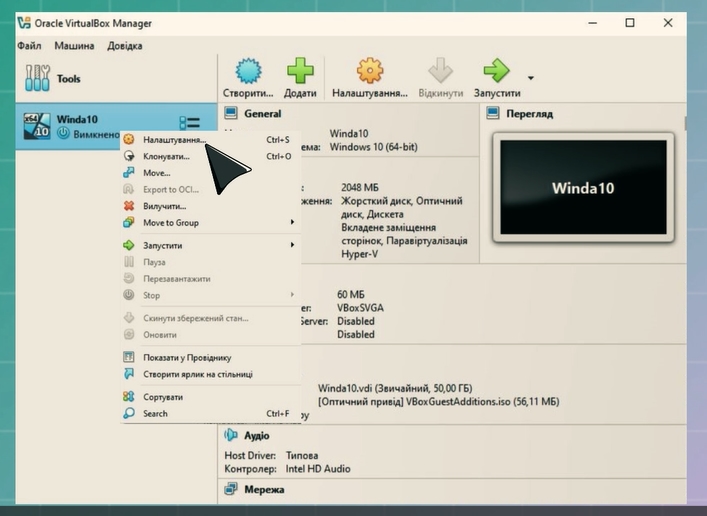Click the Move to Group cubes icon
Screen dimensions: 707x516
(129, 222)
